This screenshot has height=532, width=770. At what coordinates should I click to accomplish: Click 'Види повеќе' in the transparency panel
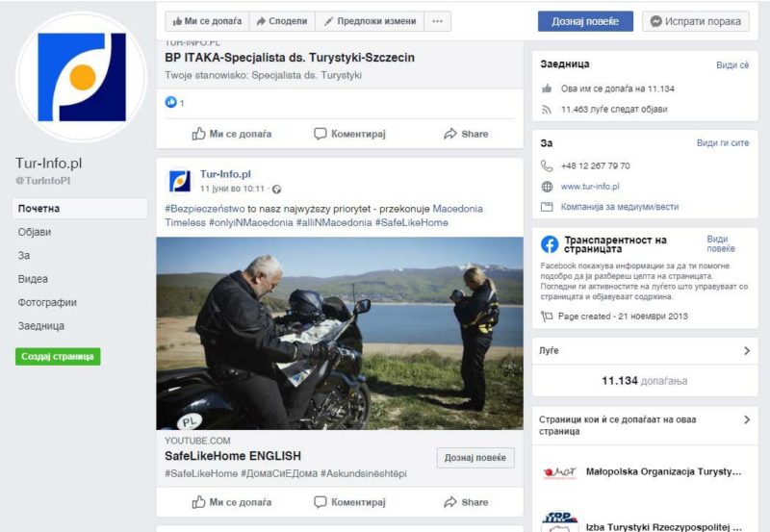721,244
